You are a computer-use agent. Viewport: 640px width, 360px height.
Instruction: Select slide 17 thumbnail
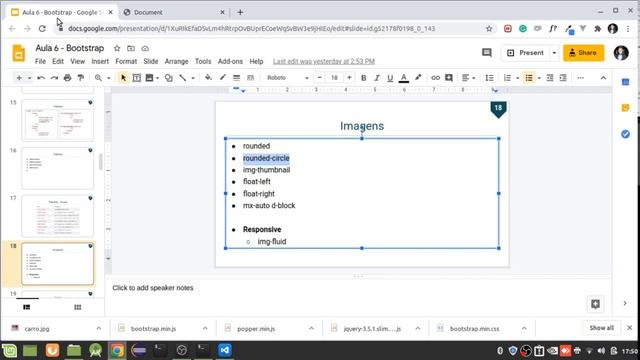tap(58, 216)
